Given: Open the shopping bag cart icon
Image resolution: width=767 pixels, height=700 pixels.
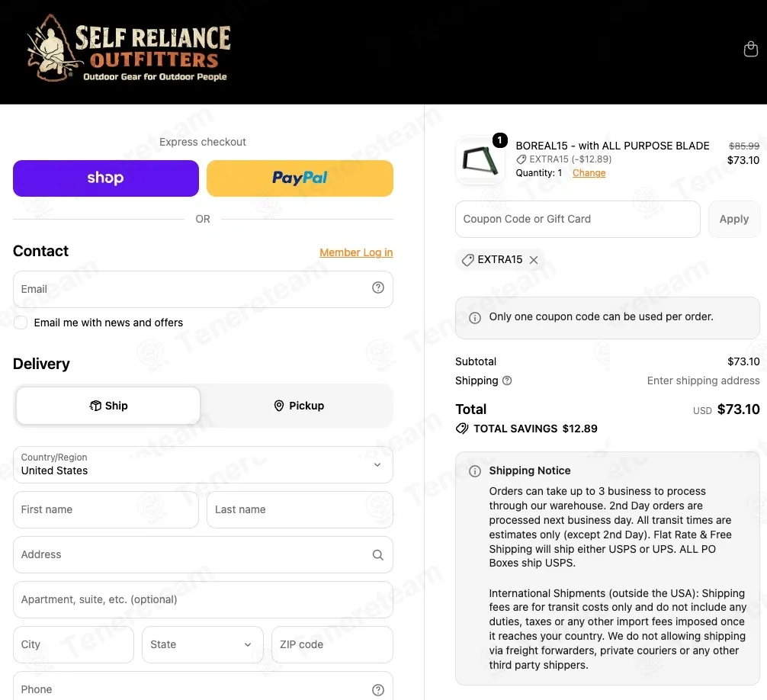Looking at the screenshot, I should pos(750,50).
